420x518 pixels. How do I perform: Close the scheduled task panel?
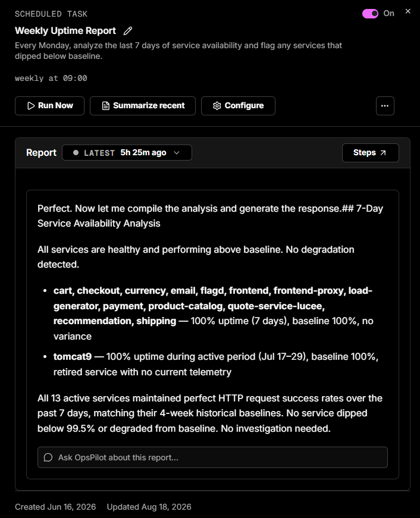pyautogui.click(x=408, y=11)
